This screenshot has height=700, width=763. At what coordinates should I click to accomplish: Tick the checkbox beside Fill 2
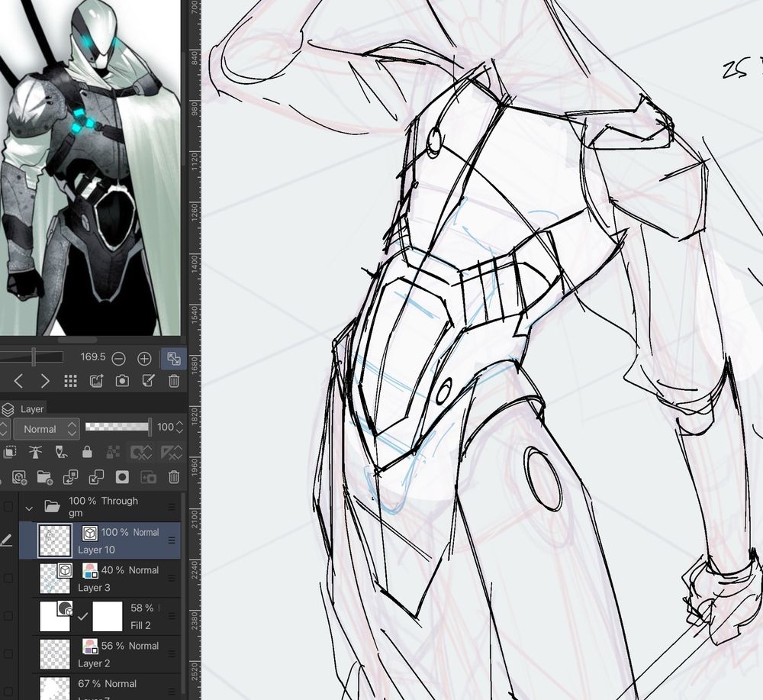click(8, 616)
